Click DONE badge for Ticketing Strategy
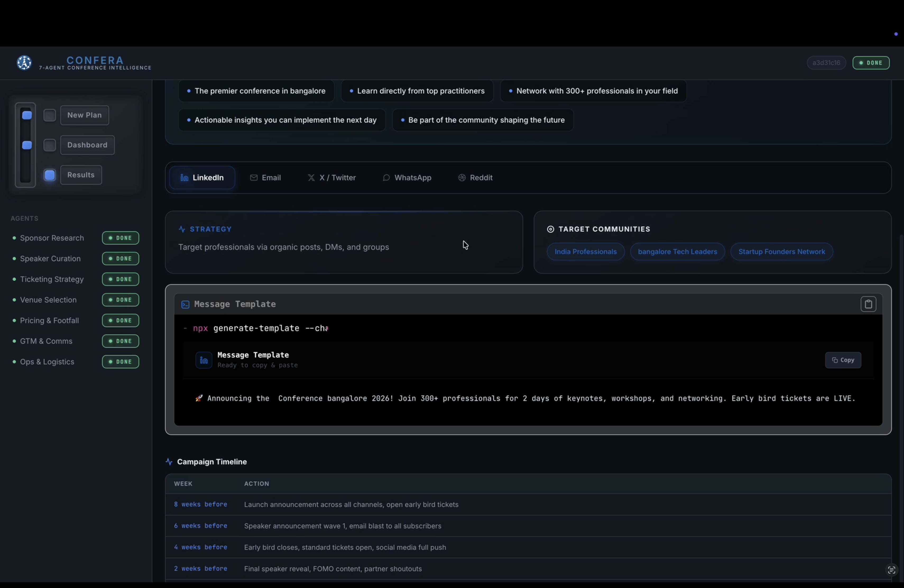904x588 pixels. pyautogui.click(x=121, y=279)
